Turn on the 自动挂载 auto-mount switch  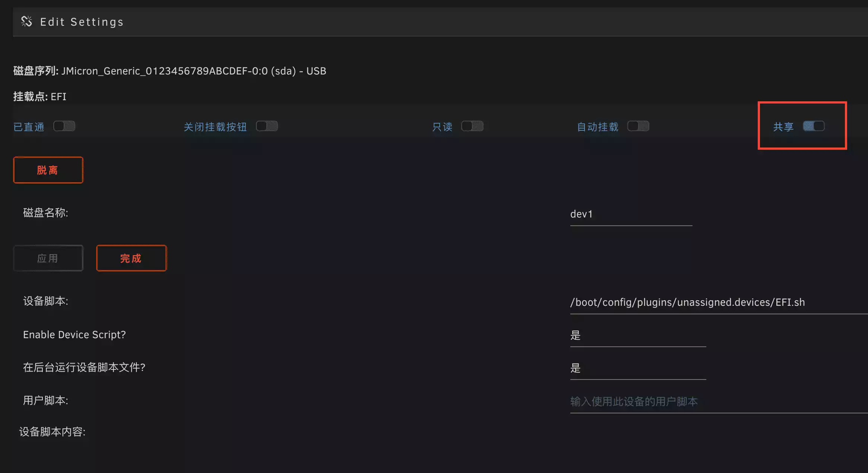point(638,126)
